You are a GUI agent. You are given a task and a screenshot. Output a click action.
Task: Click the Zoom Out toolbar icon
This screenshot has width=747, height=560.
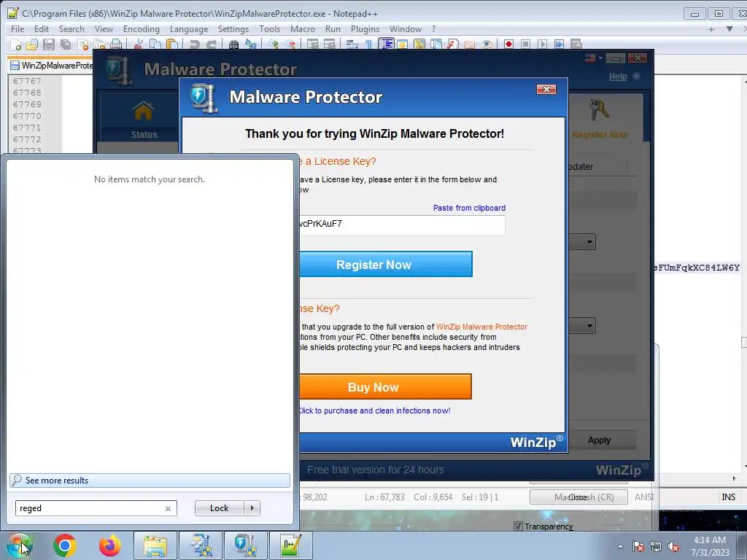pyautogui.click(x=290, y=44)
